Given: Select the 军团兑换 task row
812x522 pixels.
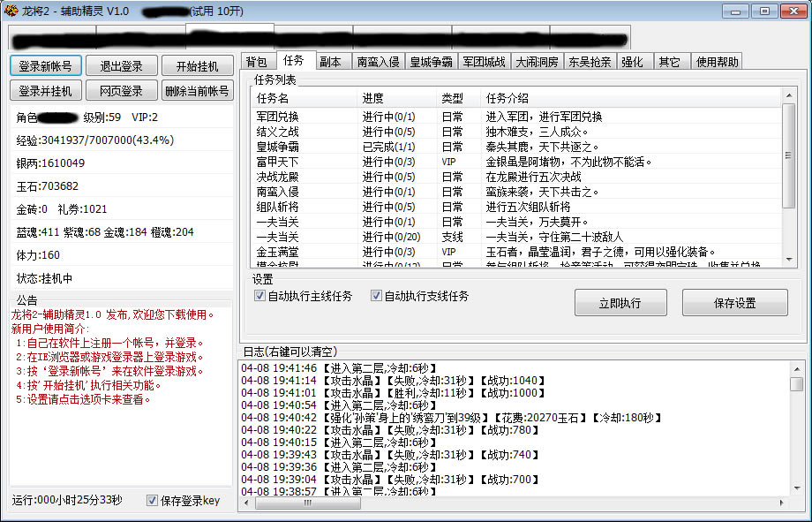Looking at the screenshot, I should 516,117.
